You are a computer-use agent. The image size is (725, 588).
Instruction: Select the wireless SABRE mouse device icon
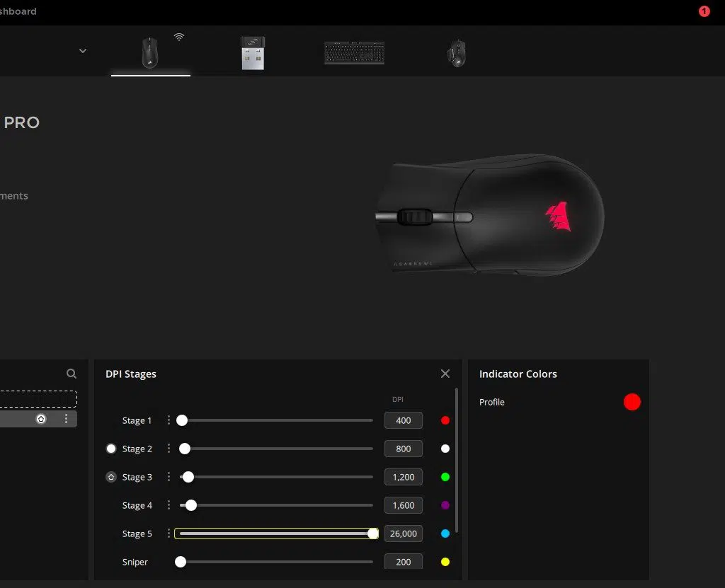coord(150,53)
